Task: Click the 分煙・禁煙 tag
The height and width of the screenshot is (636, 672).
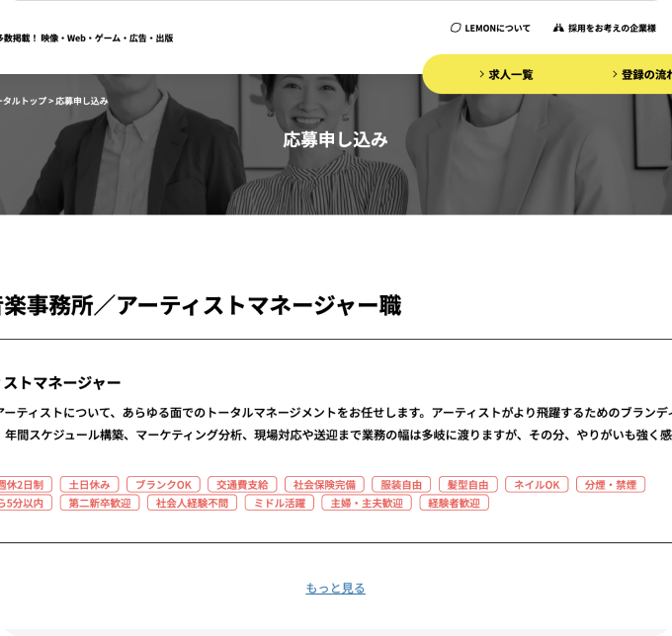Action: [610, 485]
